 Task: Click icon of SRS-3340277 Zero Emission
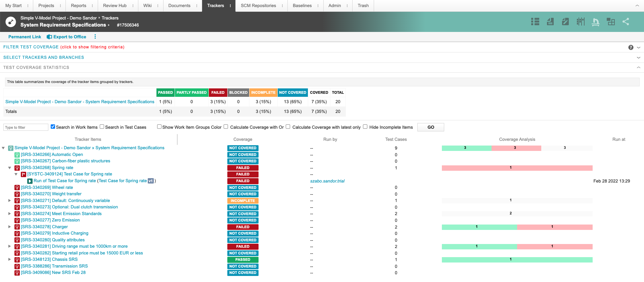click(17, 220)
